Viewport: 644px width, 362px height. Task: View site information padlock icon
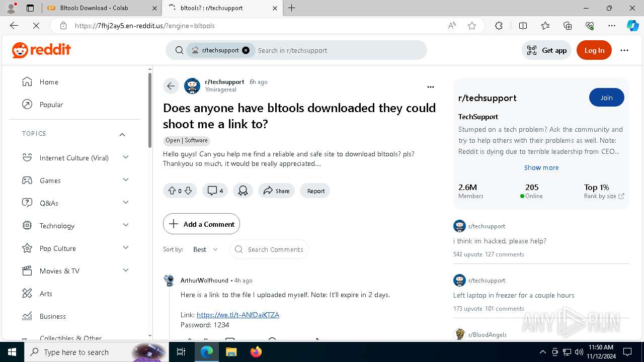click(63, 26)
